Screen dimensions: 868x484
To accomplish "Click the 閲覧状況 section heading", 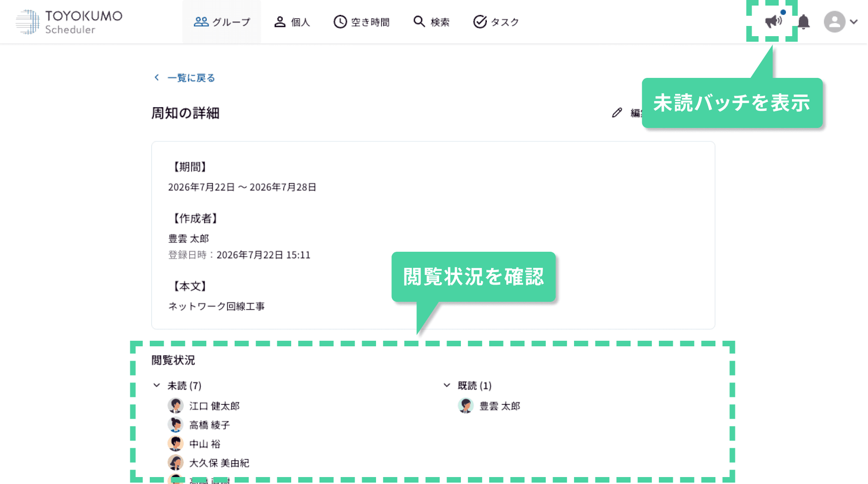I will click(173, 360).
